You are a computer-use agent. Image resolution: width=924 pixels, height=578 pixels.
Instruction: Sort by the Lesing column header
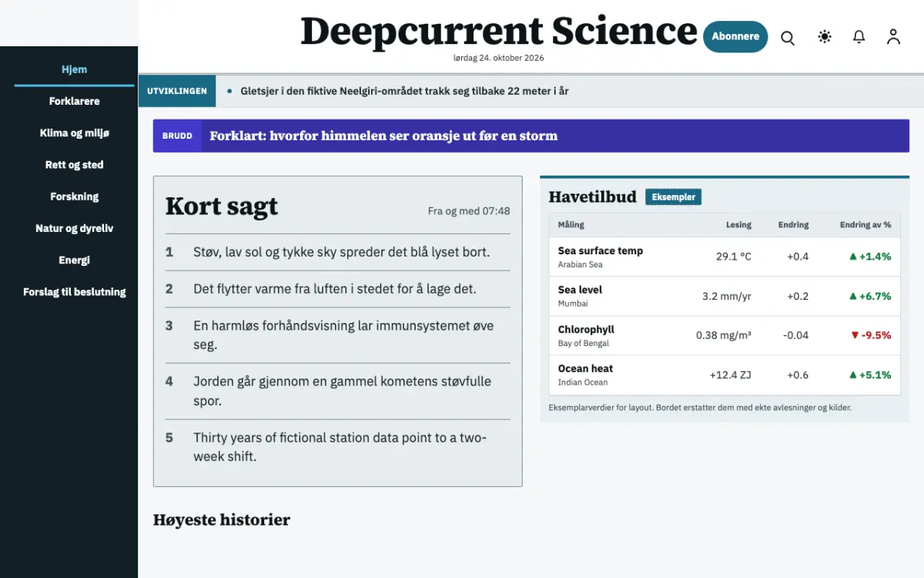pyautogui.click(x=738, y=225)
